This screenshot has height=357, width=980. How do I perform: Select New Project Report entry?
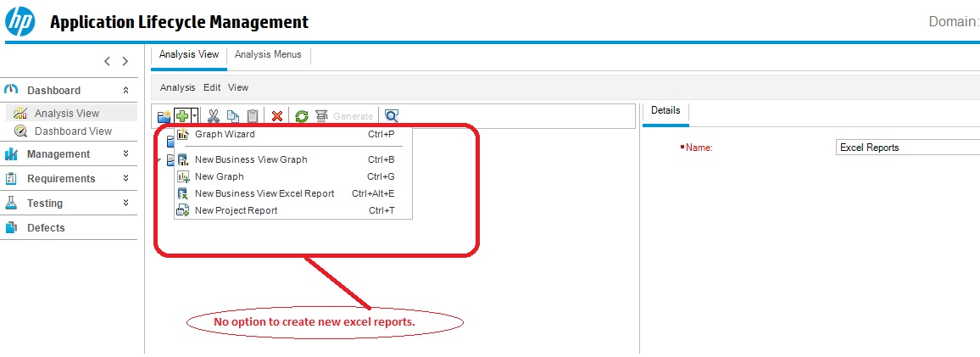tap(293, 210)
